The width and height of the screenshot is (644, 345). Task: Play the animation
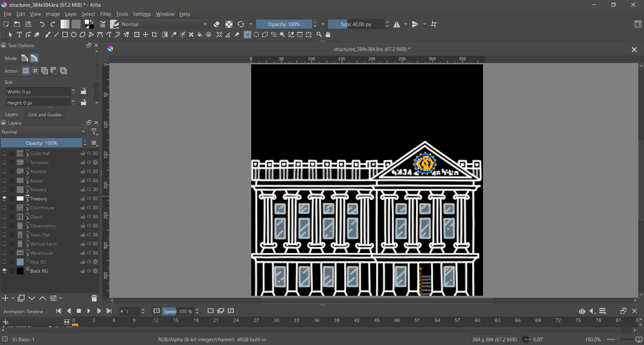(x=89, y=312)
